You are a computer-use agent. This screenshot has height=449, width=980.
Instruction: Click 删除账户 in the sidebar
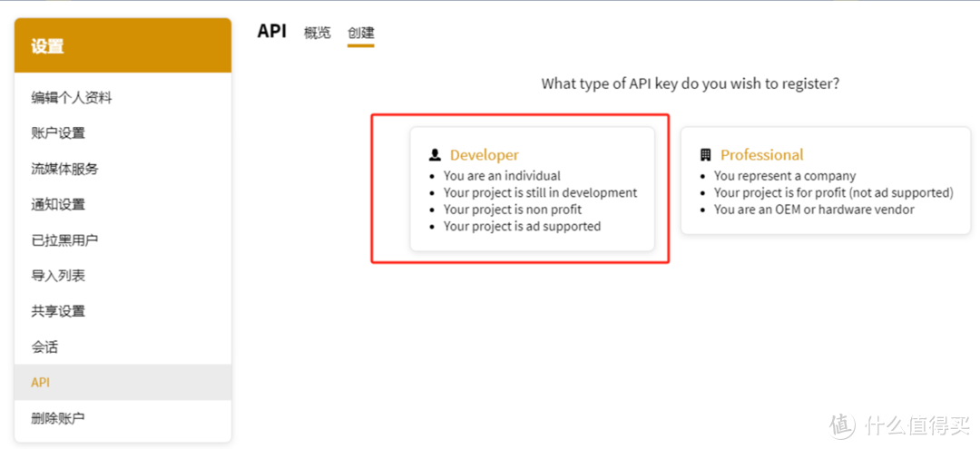58,418
